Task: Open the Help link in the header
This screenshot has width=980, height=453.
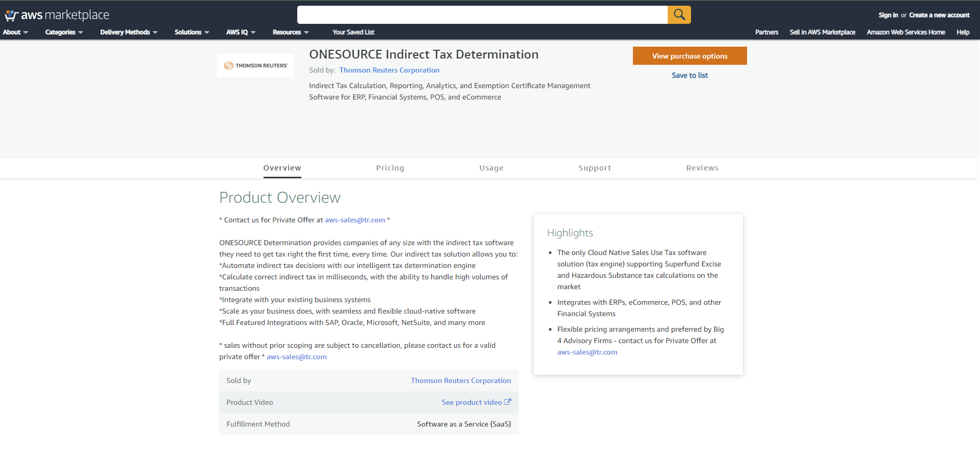Action: pos(963,32)
